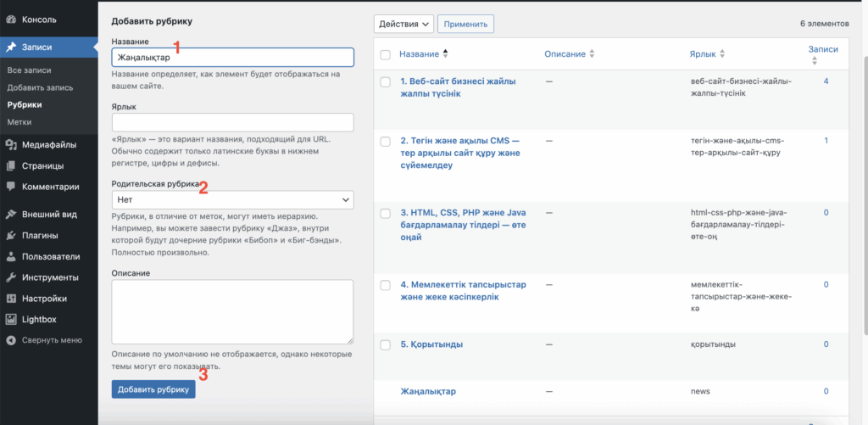Click the Внешний вид paintbrush icon

point(11,215)
